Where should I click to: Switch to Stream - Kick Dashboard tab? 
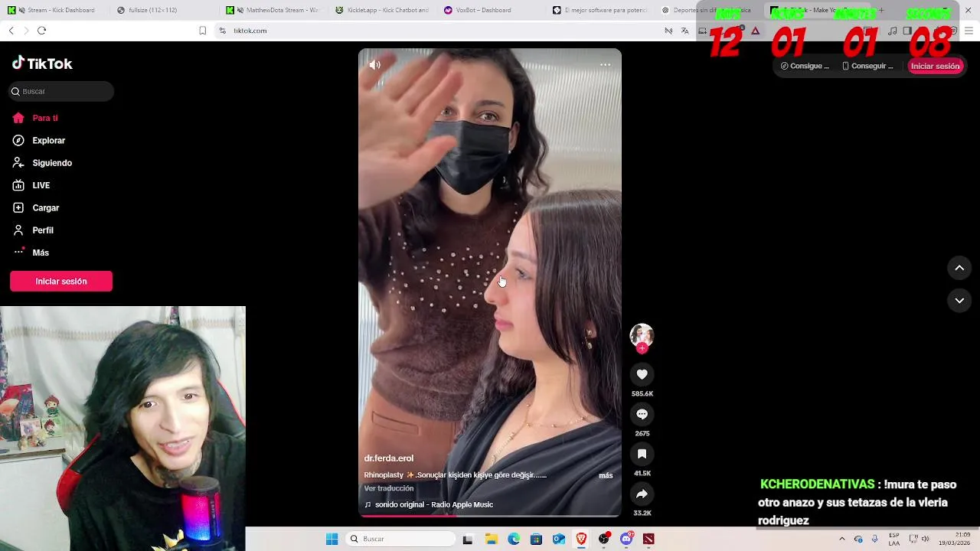(x=55, y=10)
